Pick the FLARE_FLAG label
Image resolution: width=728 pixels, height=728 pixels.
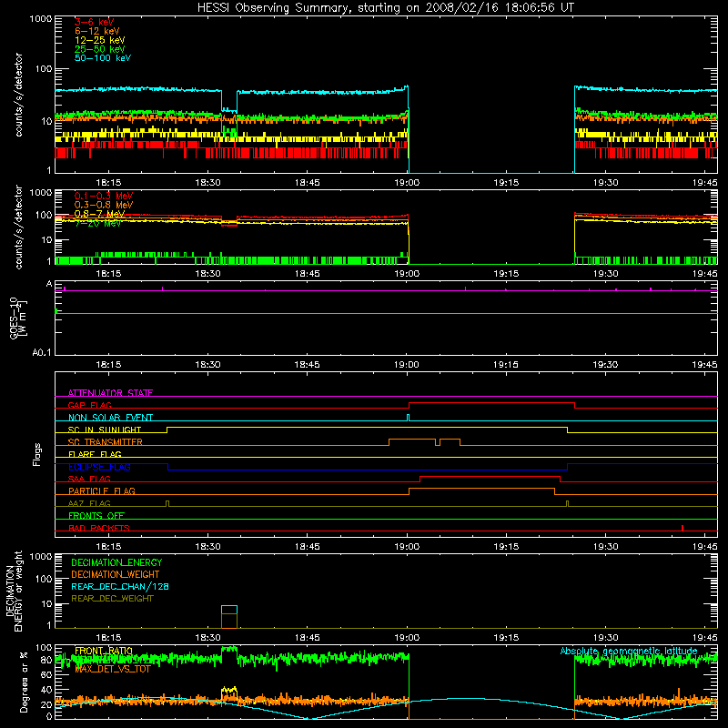pyautogui.click(x=95, y=454)
